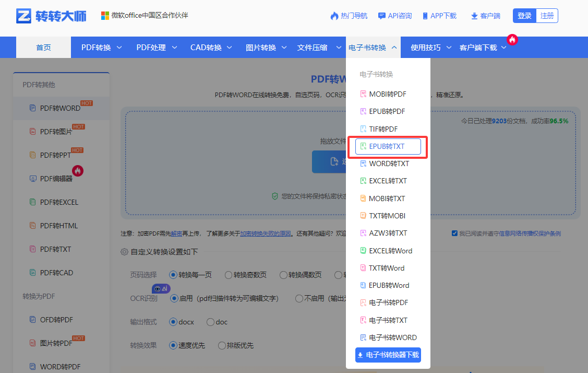This screenshot has width=588, height=373.
Task: Click the 登录 button
Action: point(525,16)
